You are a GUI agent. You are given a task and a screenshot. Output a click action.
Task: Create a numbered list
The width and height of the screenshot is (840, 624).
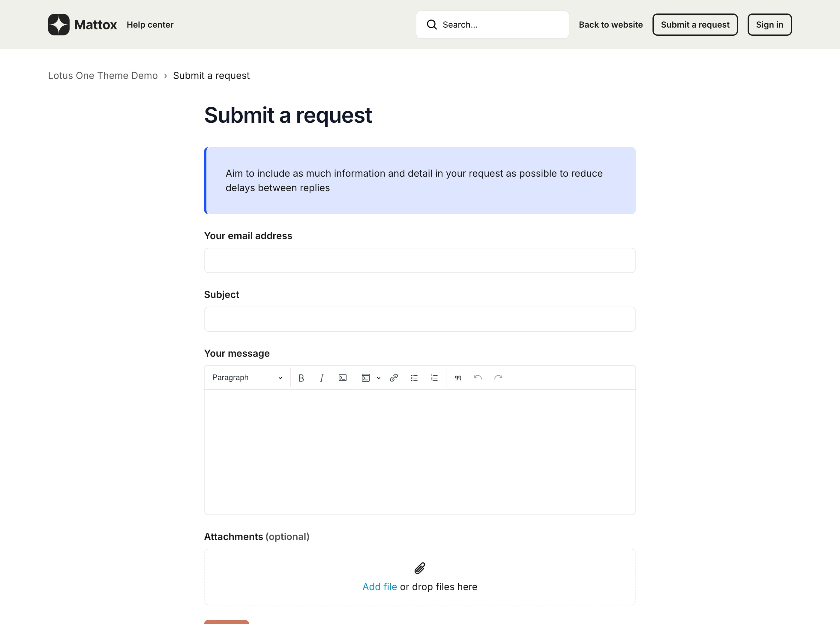pos(434,378)
